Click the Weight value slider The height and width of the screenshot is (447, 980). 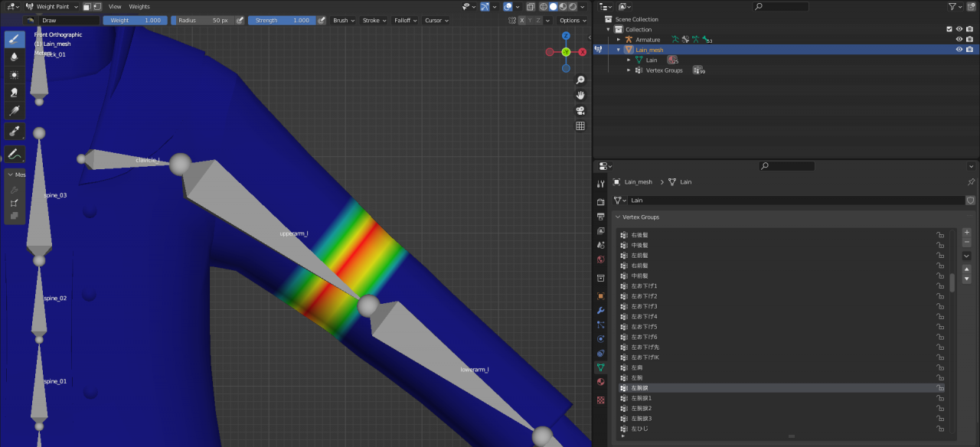click(x=136, y=21)
